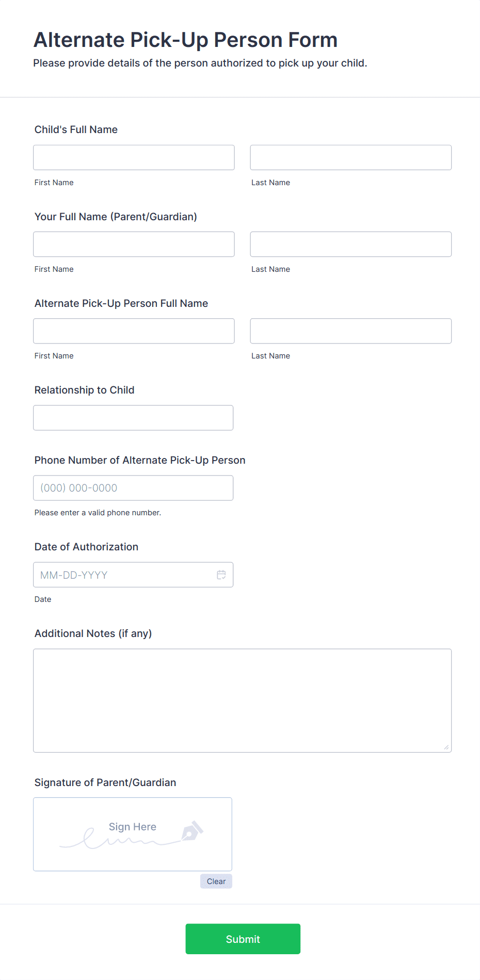Click the MM-DD-YYYY date input field

(124, 575)
